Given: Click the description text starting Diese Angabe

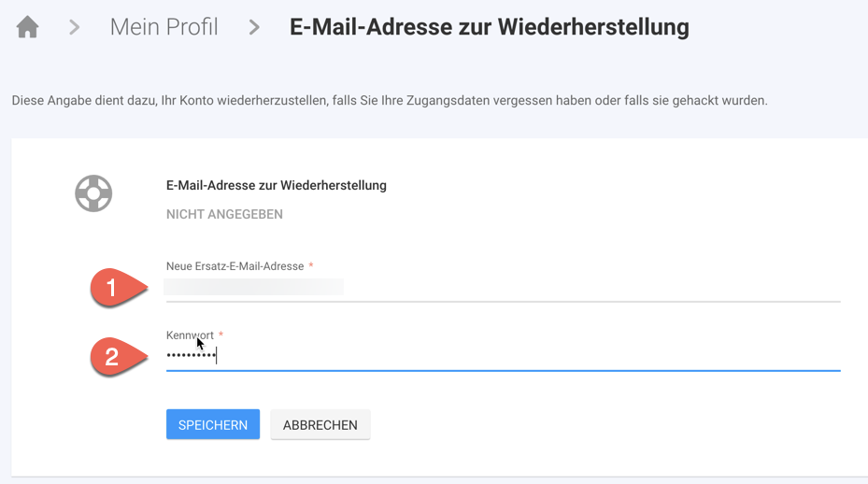Looking at the screenshot, I should coord(389,100).
